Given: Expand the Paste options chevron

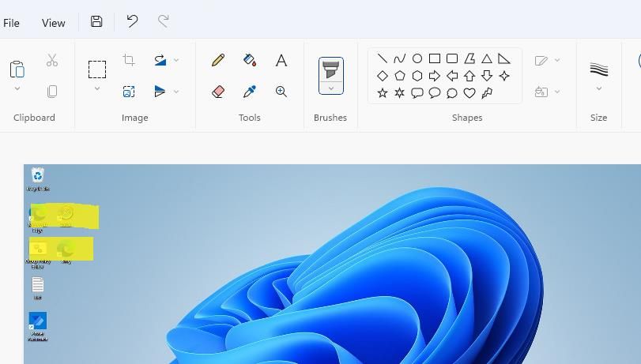Looking at the screenshot, I should (x=17, y=88).
